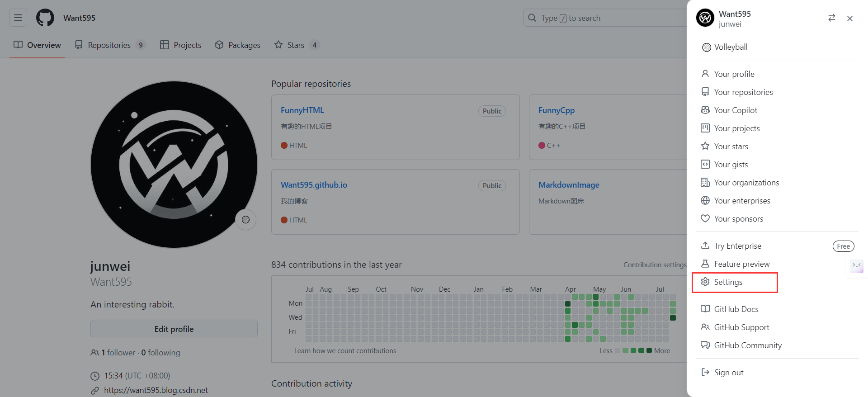Open Your Copilot menu item
868x397 pixels.
pyautogui.click(x=778, y=110)
